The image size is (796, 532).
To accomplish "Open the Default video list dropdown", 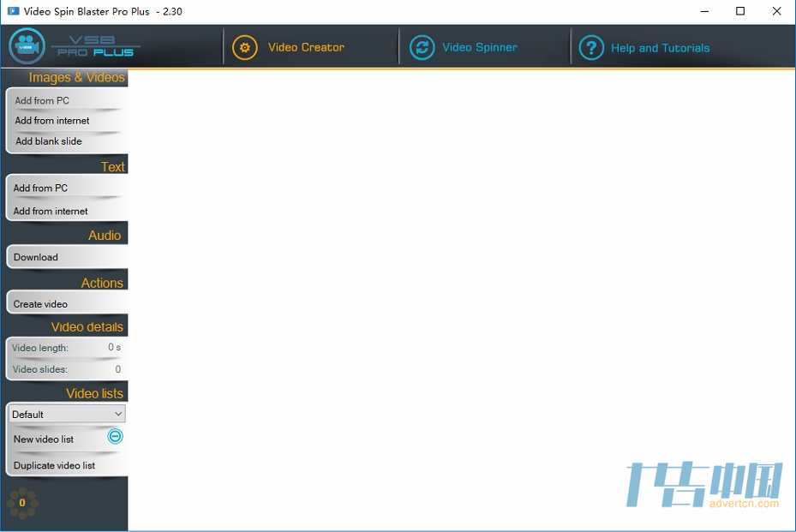I will tap(67, 415).
